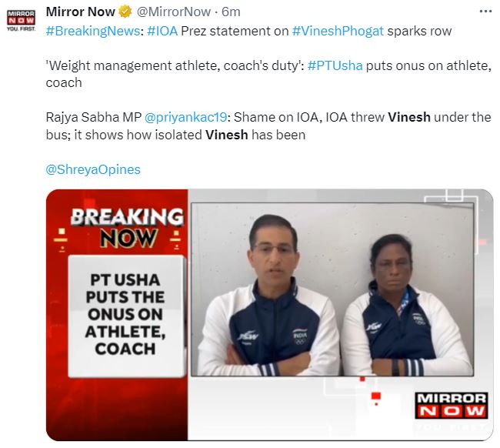Screen dimensions: 500x448
Task: Click the first bold Vinesh keyword
Action: (x=409, y=117)
